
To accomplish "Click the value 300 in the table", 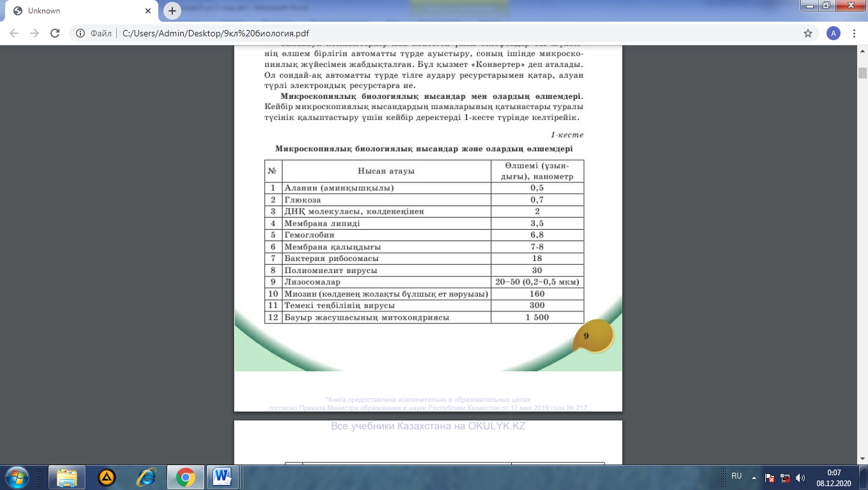I will [537, 306].
